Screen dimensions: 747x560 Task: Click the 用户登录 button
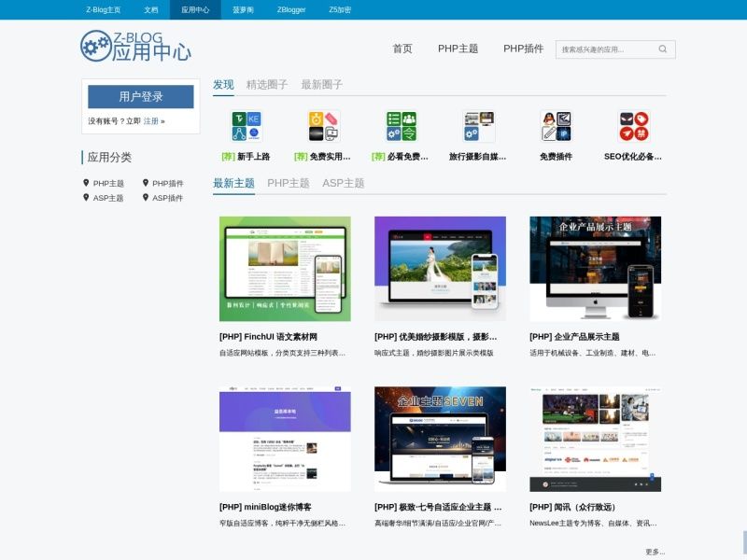141,97
